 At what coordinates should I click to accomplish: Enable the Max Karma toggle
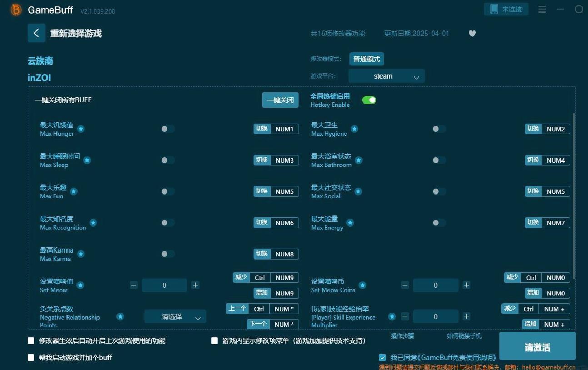(x=168, y=254)
